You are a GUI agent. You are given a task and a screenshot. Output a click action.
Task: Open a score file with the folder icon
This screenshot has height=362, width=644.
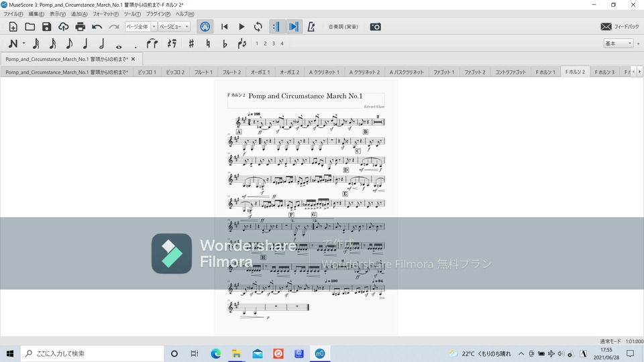(30, 27)
